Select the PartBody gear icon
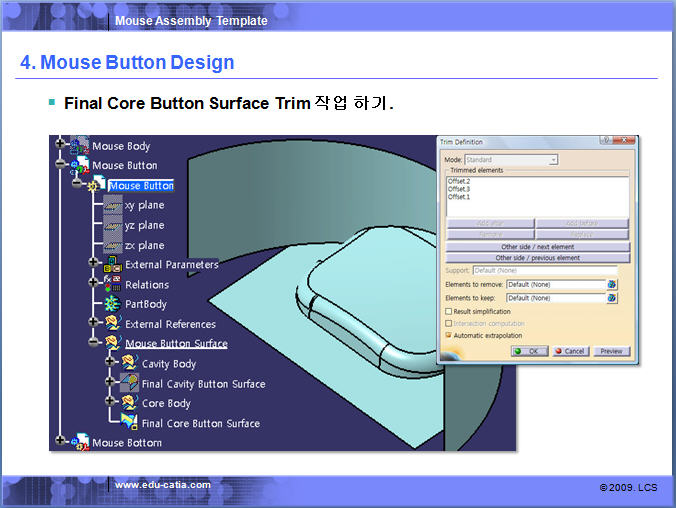This screenshot has height=508, width=676. click(x=112, y=303)
